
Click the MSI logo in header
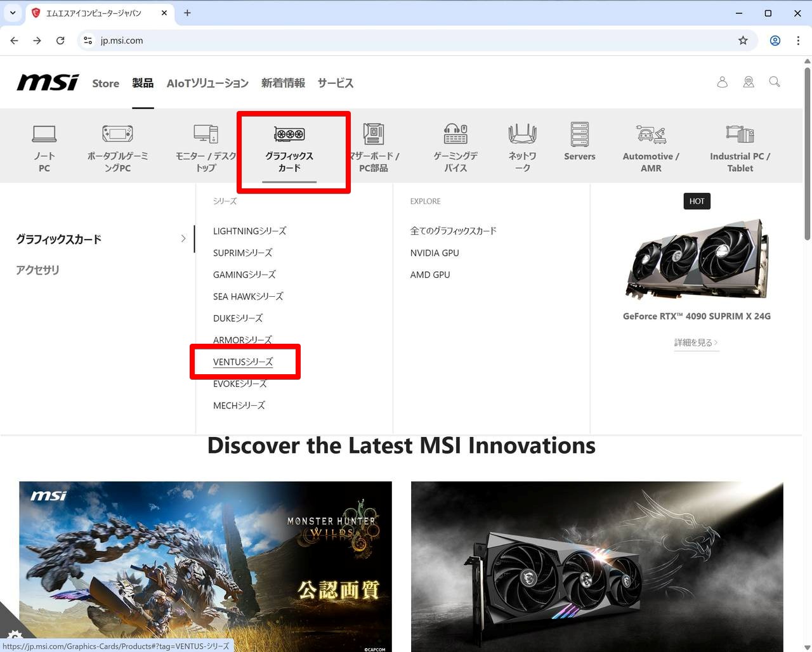(x=48, y=82)
